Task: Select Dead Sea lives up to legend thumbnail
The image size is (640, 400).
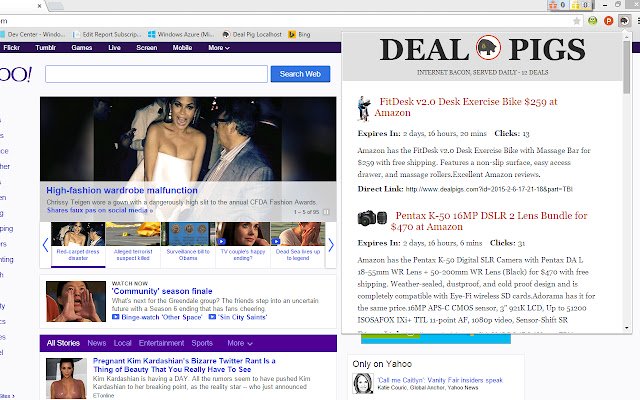Action: (298, 244)
